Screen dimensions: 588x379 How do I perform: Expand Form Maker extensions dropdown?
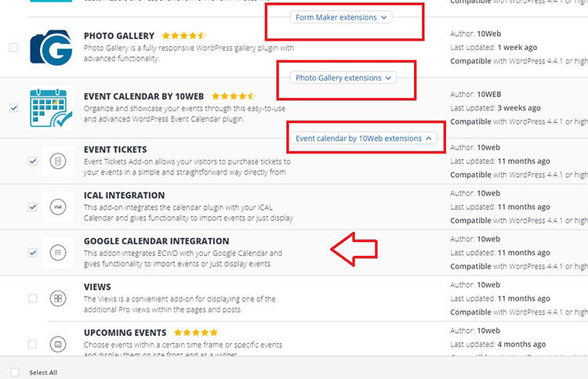click(x=341, y=17)
